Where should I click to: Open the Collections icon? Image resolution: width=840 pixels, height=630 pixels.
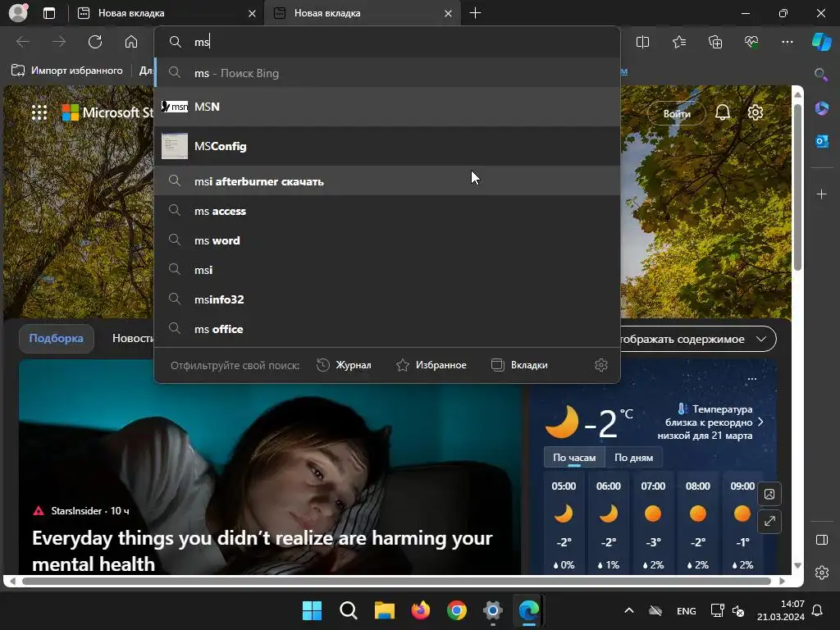tap(715, 42)
